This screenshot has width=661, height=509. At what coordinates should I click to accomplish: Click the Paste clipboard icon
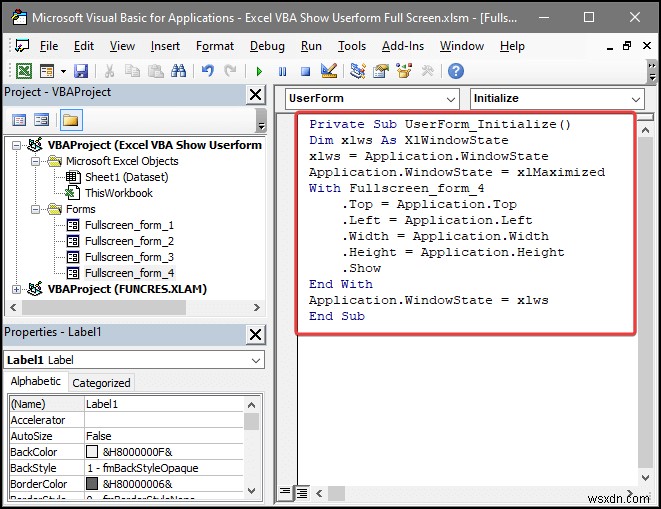coord(156,71)
